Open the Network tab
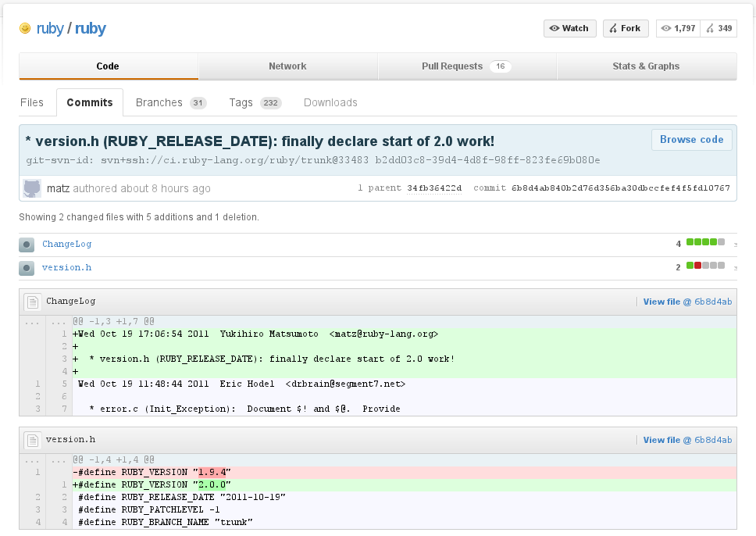The height and width of the screenshot is (536, 756). (x=288, y=66)
